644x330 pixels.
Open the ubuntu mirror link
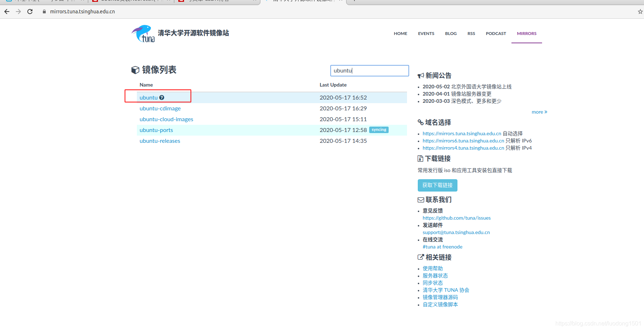pyautogui.click(x=148, y=97)
